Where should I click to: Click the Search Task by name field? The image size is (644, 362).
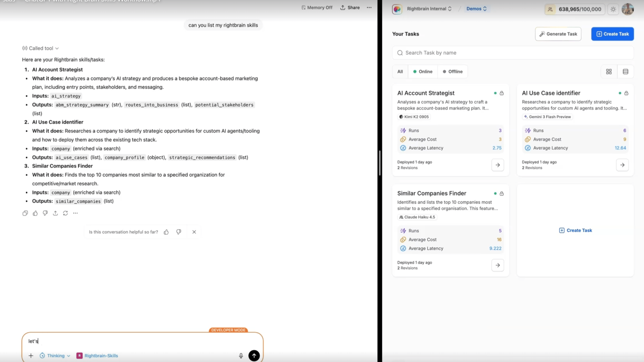point(513,53)
